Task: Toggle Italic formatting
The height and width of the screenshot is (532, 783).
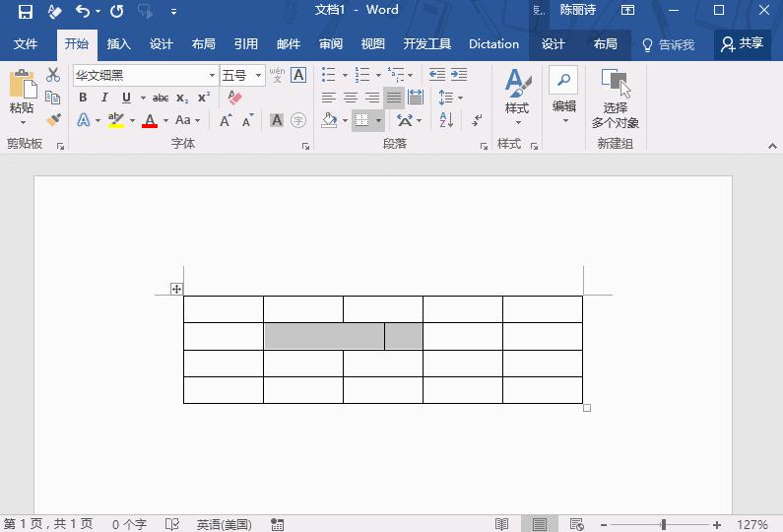Action: [x=104, y=98]
